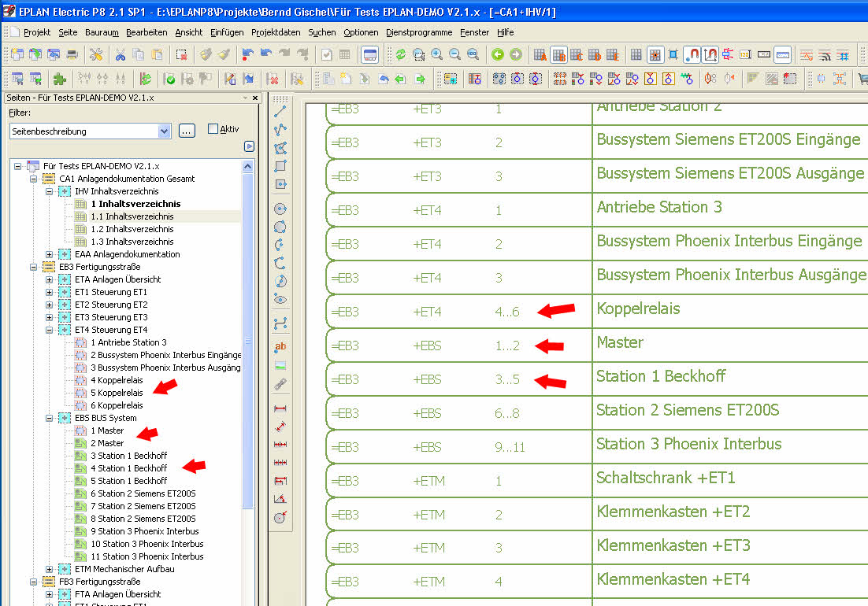Open the Einfügen menu

(x=227, y=32)
